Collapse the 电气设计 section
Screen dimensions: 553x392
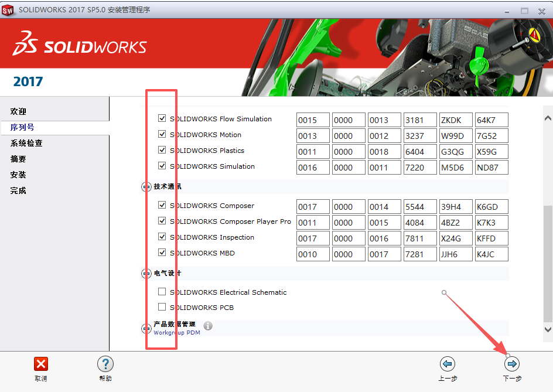pyautogui.click(x=145, y=273)
